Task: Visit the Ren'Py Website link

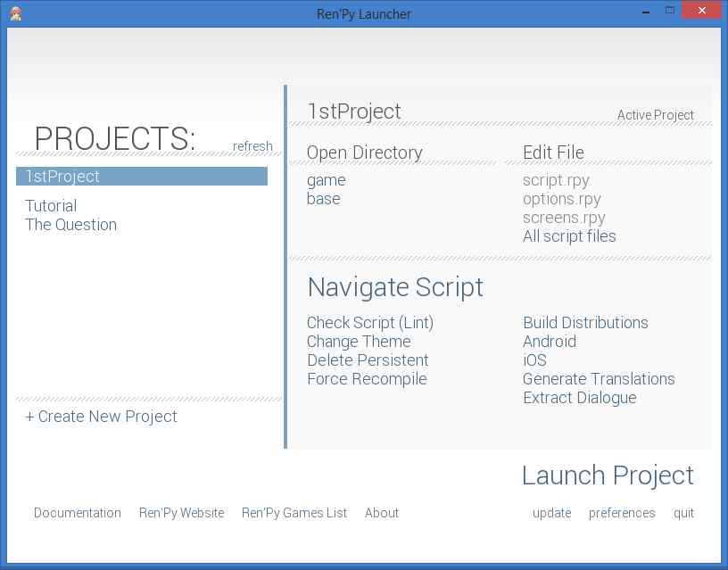Action: tap(181, 513)
